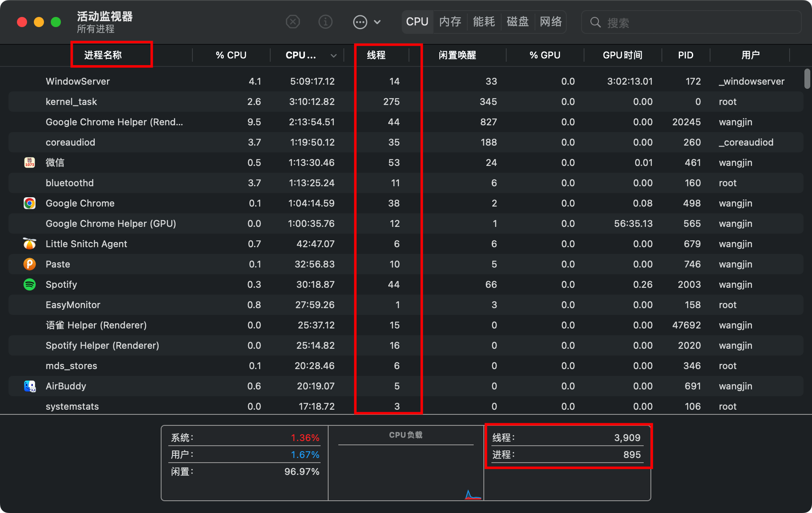Toggle sort arrow on CPU time column
The image size is (812, 513).
coord(333,55)
